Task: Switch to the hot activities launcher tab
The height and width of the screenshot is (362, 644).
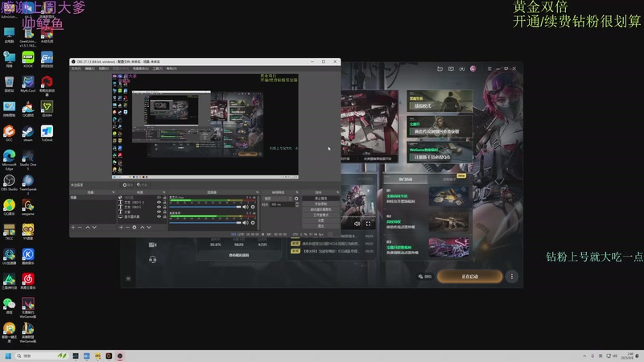Action: [406, 179]
